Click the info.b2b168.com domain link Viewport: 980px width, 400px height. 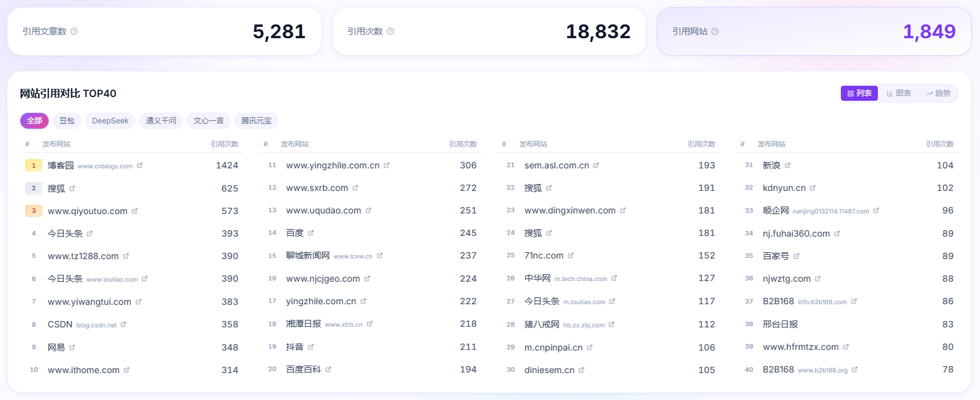pos(822,302)
